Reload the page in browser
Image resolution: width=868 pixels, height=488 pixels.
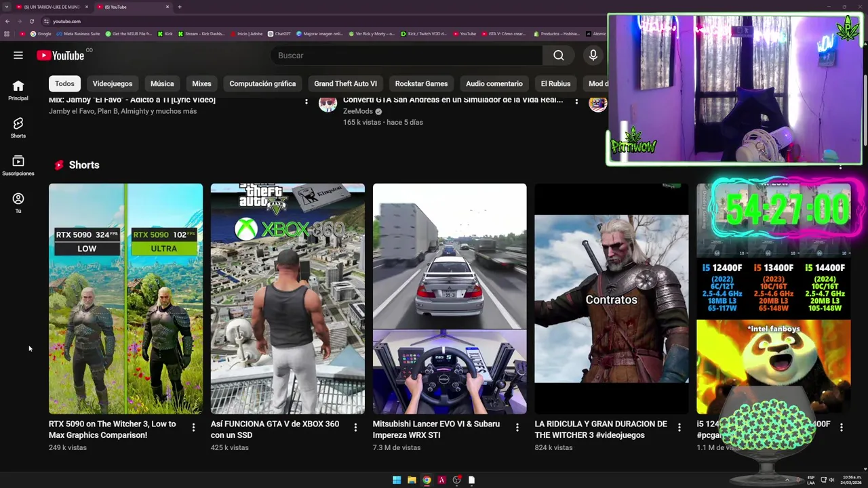coord(31,21)
